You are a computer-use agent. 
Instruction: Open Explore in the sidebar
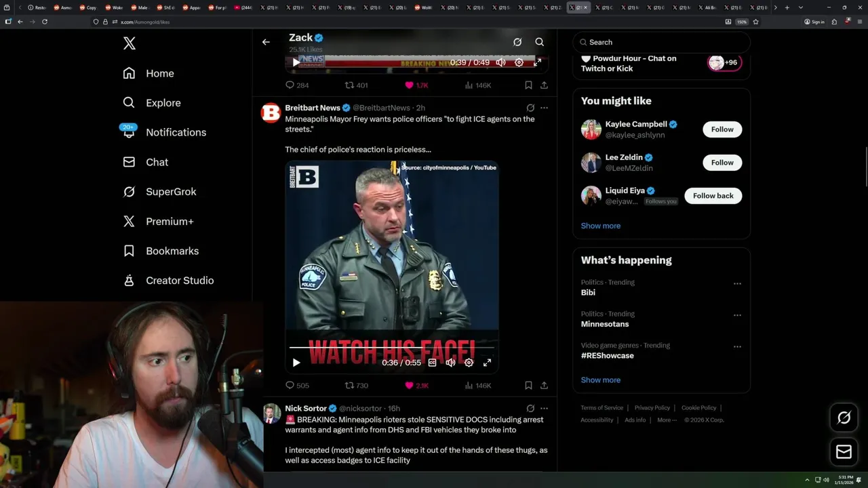click(152, 103)
